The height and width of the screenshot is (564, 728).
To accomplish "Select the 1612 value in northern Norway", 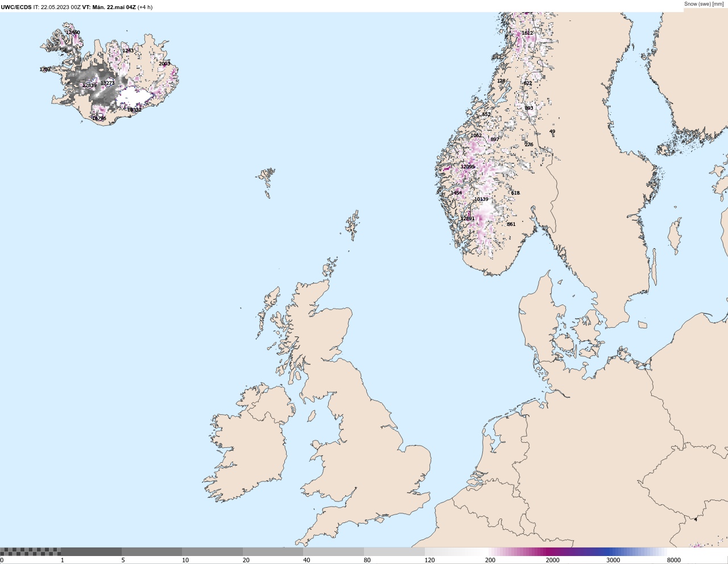I will click(x=528, y=33).
